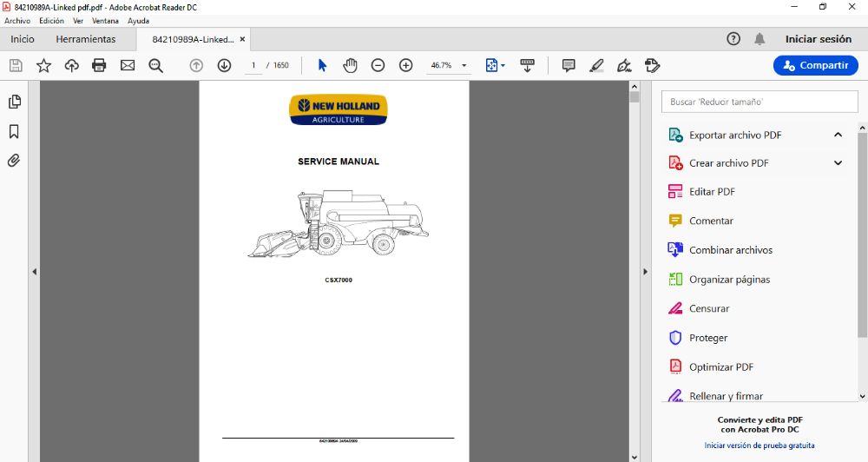The width and height of the screenshot is (868, 462).
Task: Click the document vertical scrollbar thumb
Action: pyautogui.click(x=635, y=97)
